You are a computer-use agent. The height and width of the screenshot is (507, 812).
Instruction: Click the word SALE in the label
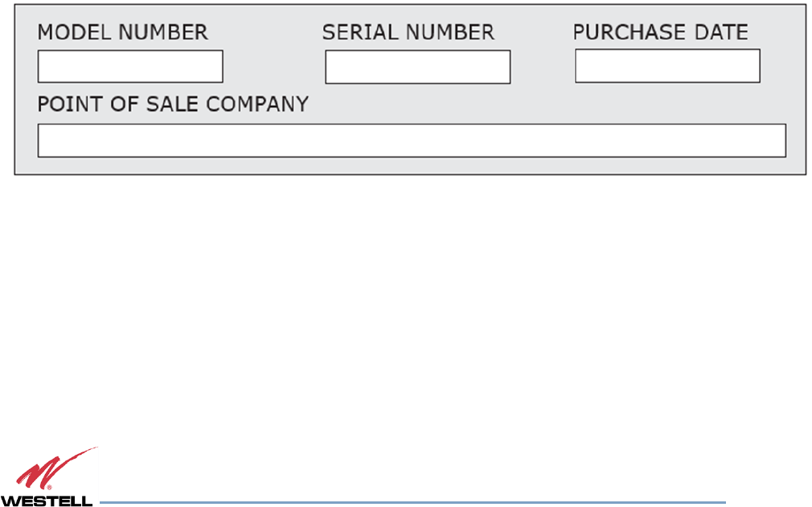click(172, 104)
